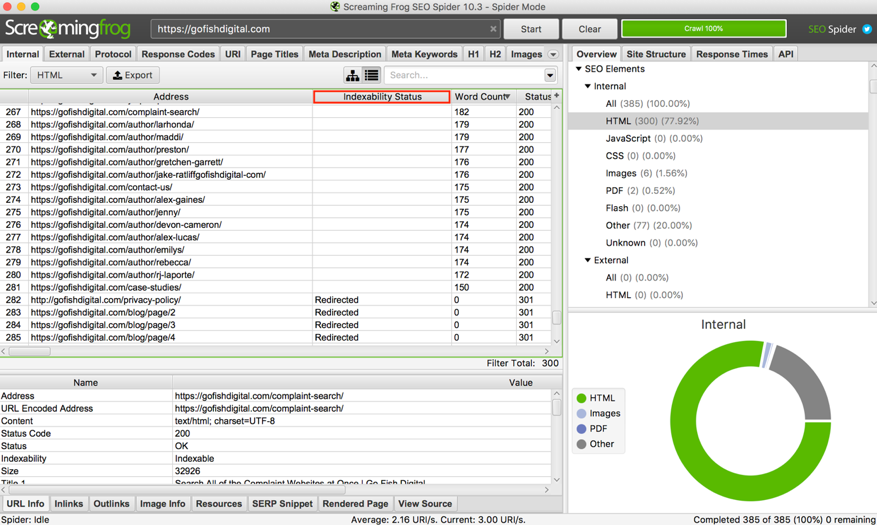877x525 pixels.
Task: Collapse the External tree node
Action: (x=588, y=260)
